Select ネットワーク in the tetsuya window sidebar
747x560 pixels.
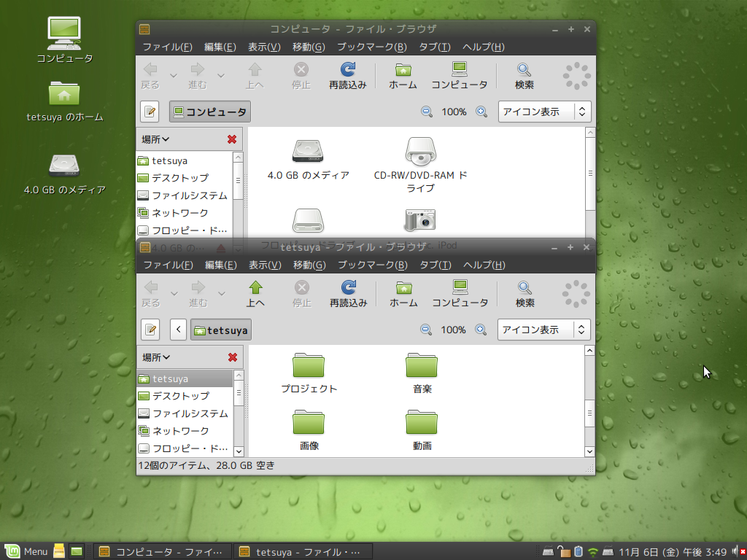click(x=185, y=431)
